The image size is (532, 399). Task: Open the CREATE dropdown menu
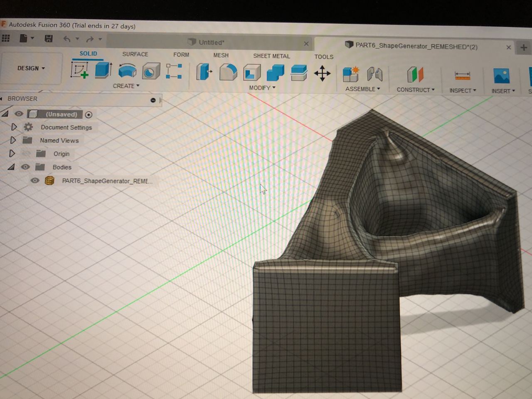coord(126,86)
